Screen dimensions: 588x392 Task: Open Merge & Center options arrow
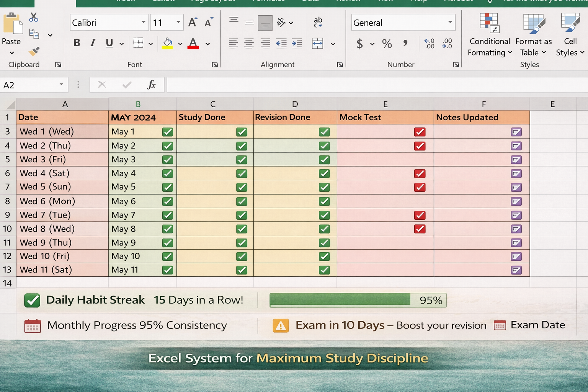(x=333, y=44)
